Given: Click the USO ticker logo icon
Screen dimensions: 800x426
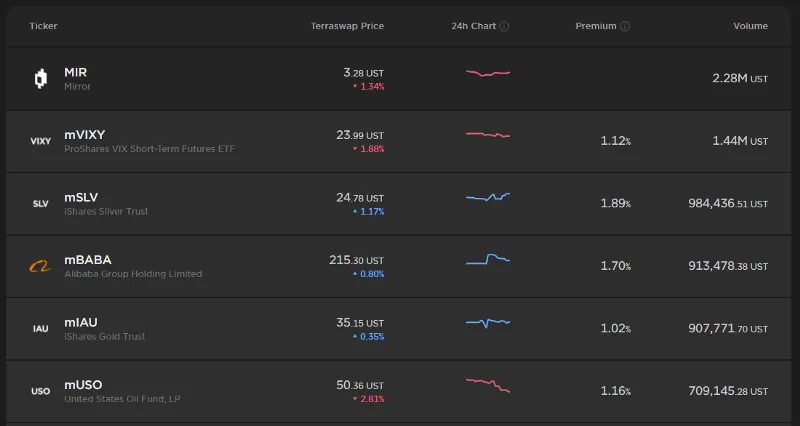Looking at the screenshot, I should click(x=41, y=391).
